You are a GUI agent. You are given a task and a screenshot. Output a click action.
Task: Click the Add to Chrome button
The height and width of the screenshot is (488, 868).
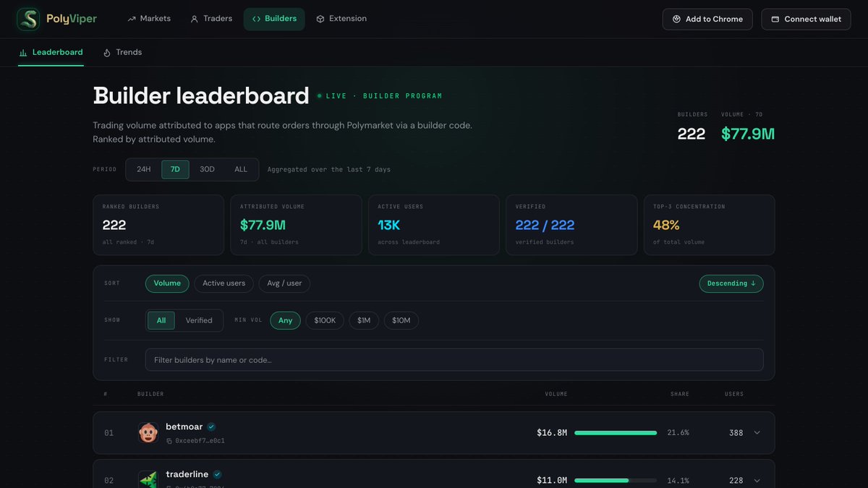coord(707,19)
